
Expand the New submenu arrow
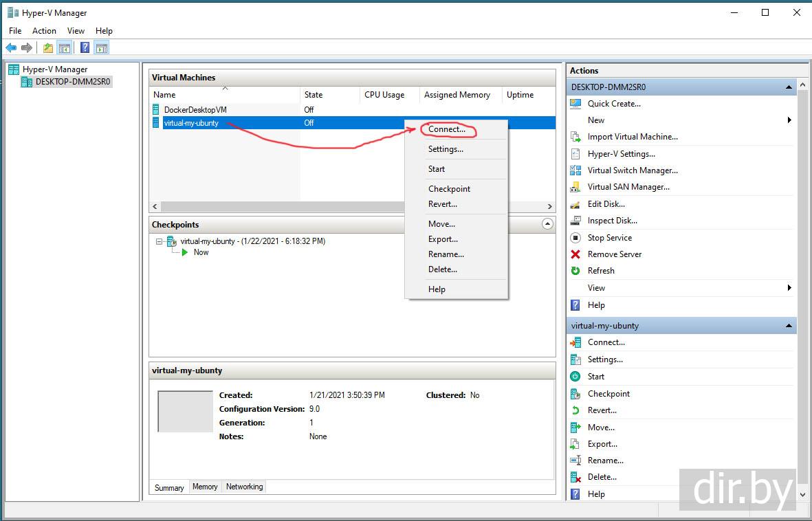click(x=789, y=120)
